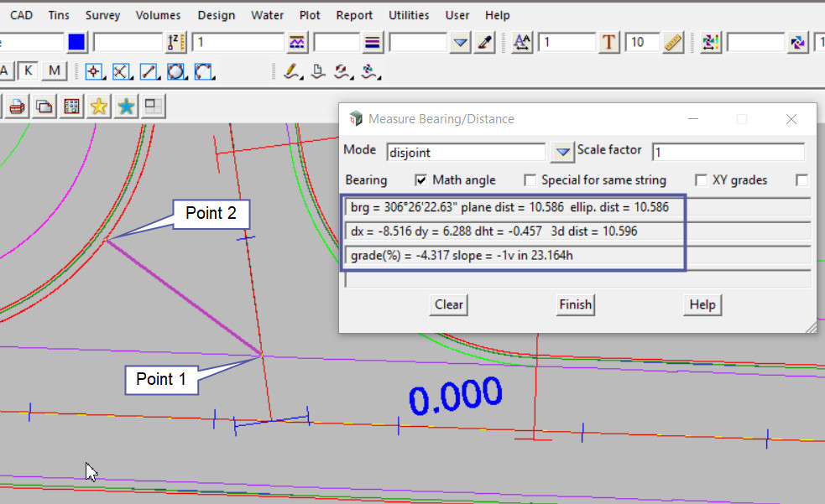This screenshot has height=504, width=825.
Task: Click the eyedropper picker icon
Action: coord(483,42)
